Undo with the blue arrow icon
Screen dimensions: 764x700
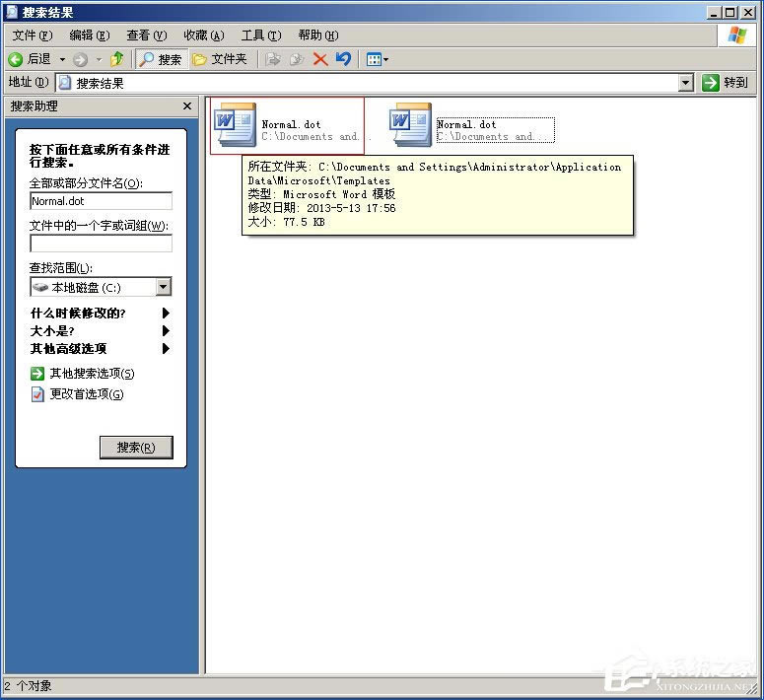(x=343, y=59)
